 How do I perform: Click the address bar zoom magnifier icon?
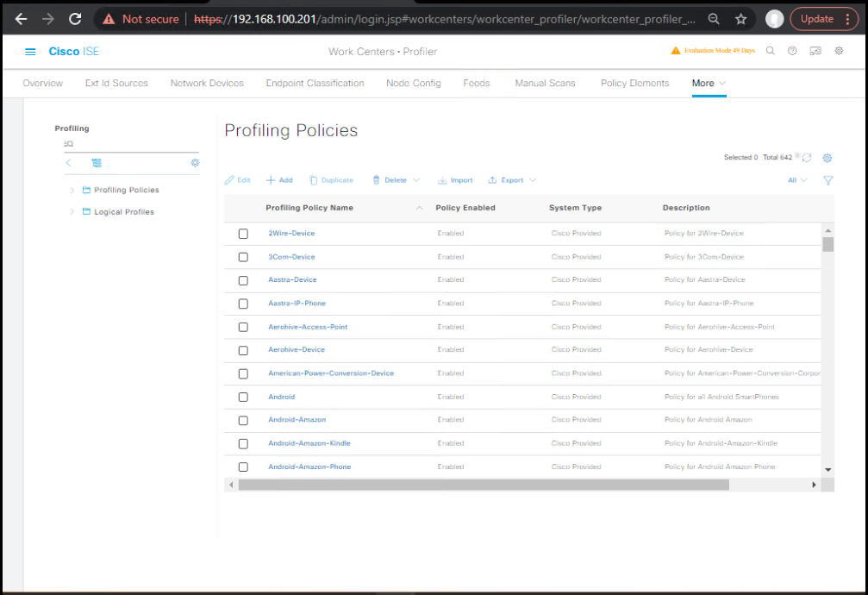pos(714,19)
